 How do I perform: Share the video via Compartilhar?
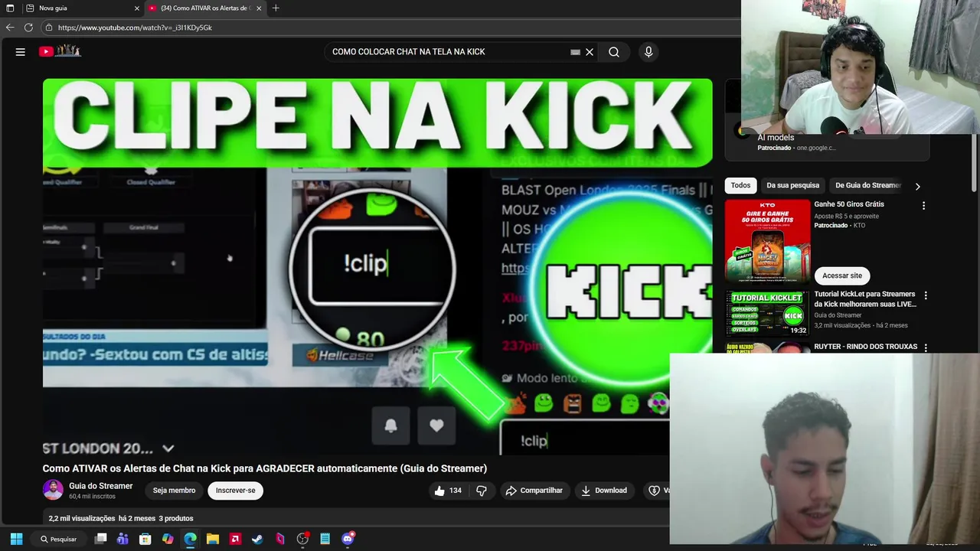click(x=534, y=491)
